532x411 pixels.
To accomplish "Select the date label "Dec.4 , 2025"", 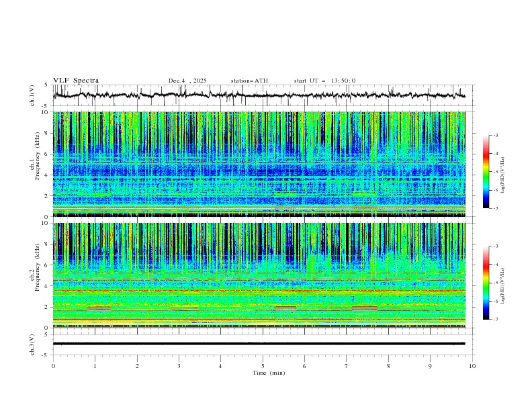I will 187,81.
